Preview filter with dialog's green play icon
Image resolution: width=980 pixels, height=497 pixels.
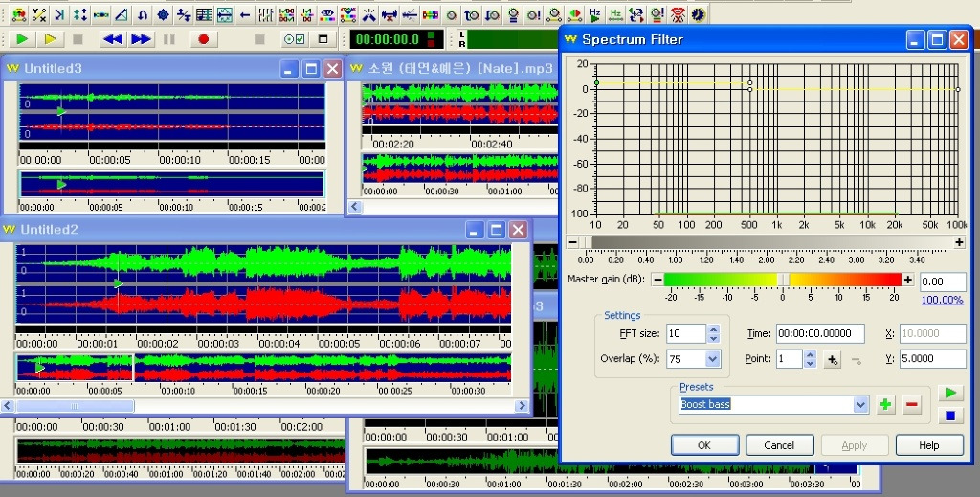949,394
